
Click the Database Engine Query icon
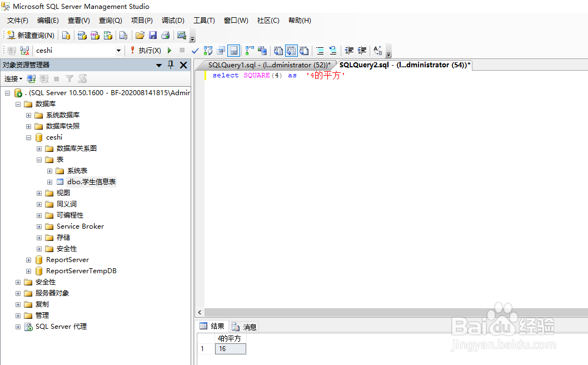point(66,35)
